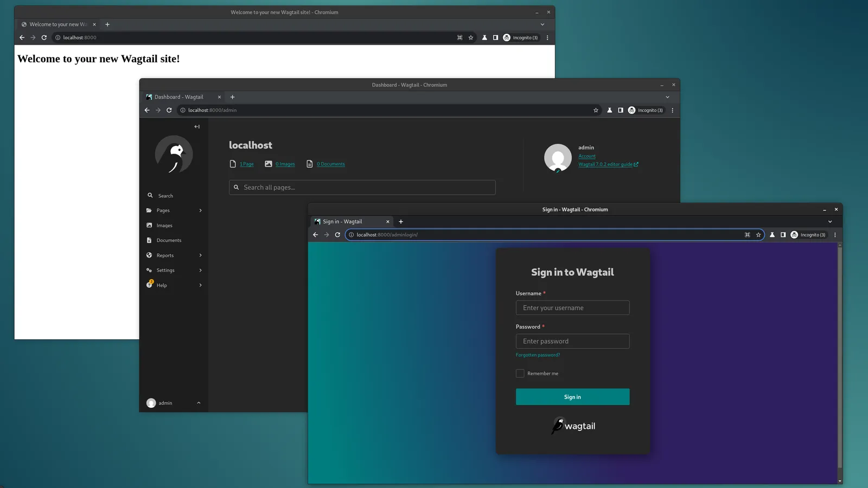Reload the page in Sign in window
Viewport: 868px width, 488px height.
click(x=337, y=235)
